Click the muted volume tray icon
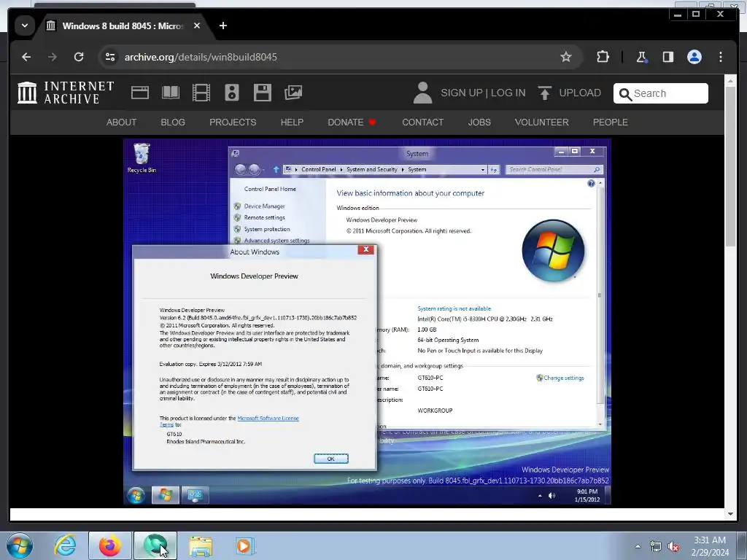The width and height of the screenshot is (747, 560). [x=673, y=547]
